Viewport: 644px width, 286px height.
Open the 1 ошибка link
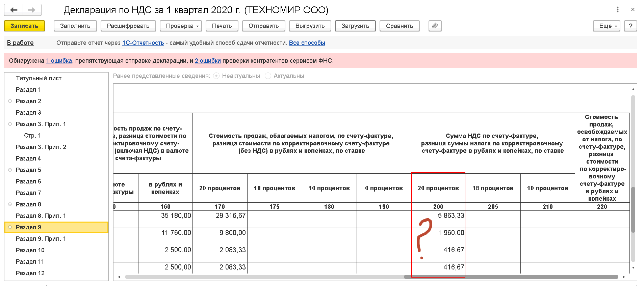coord(59,61)
